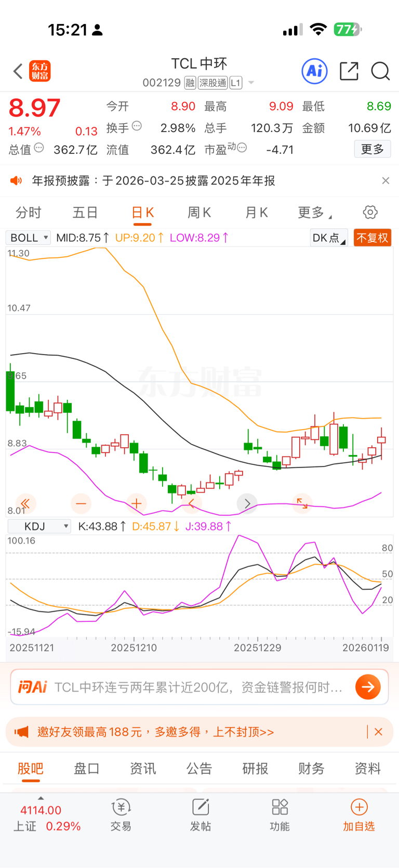
Task: Switch to the 月K chart tab
Action: click(x=256, y=213)
